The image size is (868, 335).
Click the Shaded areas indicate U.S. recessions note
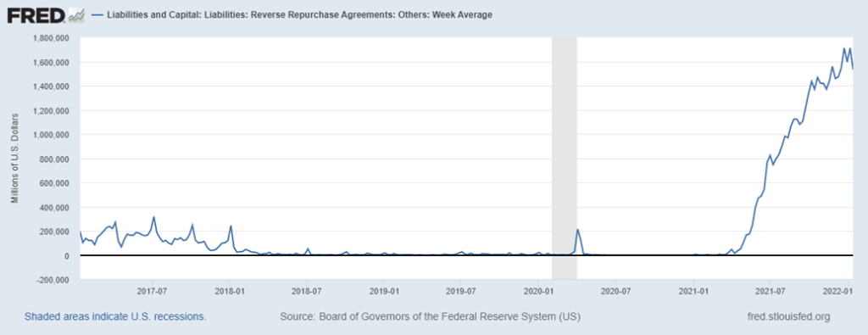pos(115,316)
